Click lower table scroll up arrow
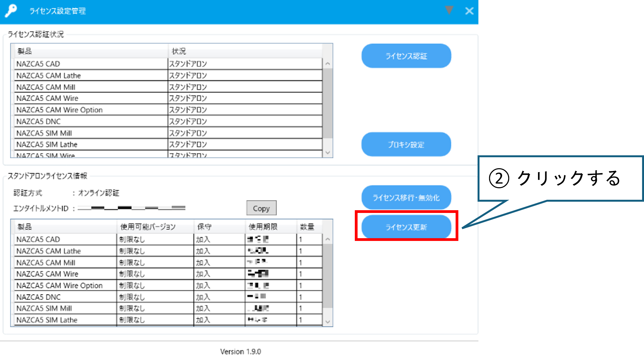 point(327,239)
